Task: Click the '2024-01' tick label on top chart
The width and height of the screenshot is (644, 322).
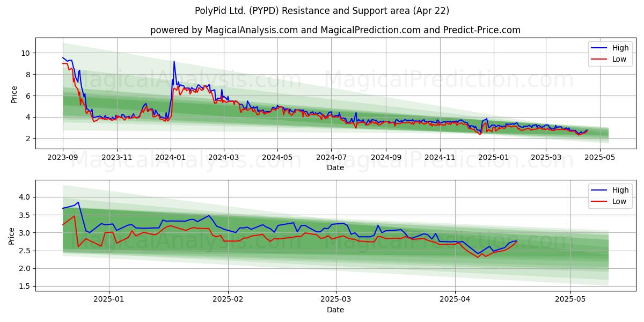Action: click(171, 157)
